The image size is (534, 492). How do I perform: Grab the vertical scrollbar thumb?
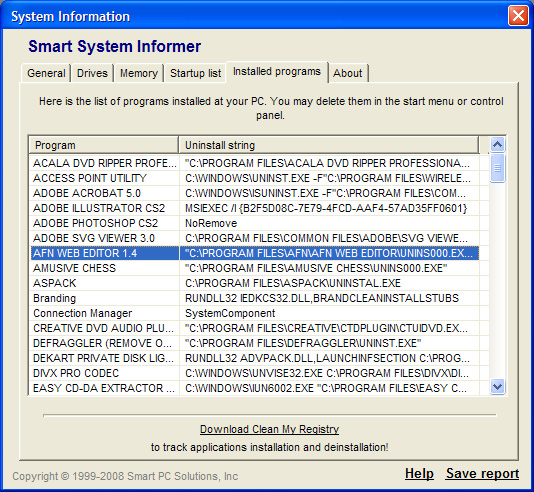(498, 168)
